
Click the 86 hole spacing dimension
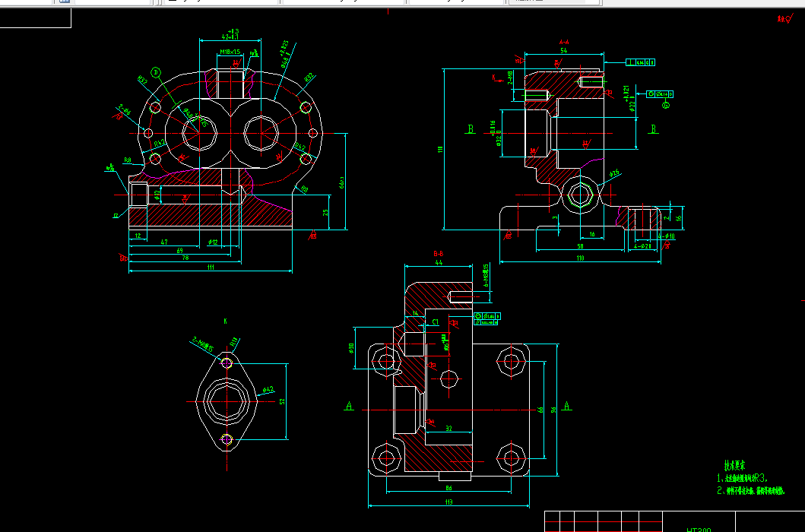click(448, 488)
